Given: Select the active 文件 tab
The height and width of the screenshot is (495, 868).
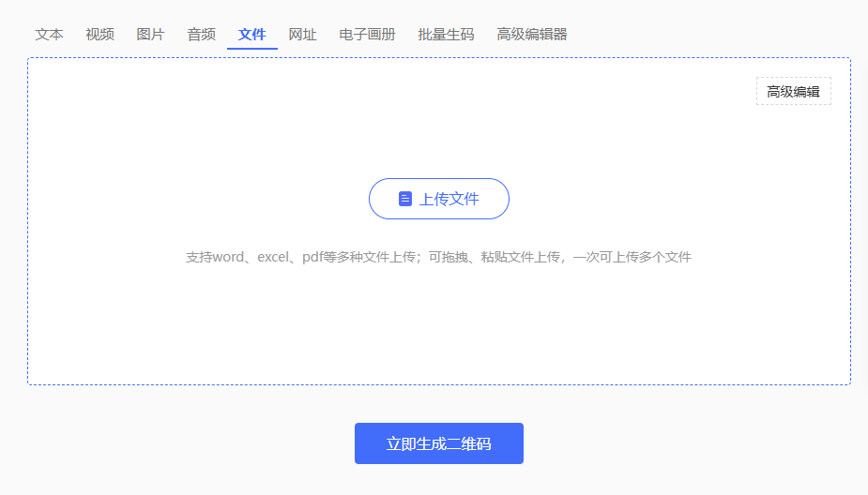Looking at the screenshot, I should [x=251, y=35].
